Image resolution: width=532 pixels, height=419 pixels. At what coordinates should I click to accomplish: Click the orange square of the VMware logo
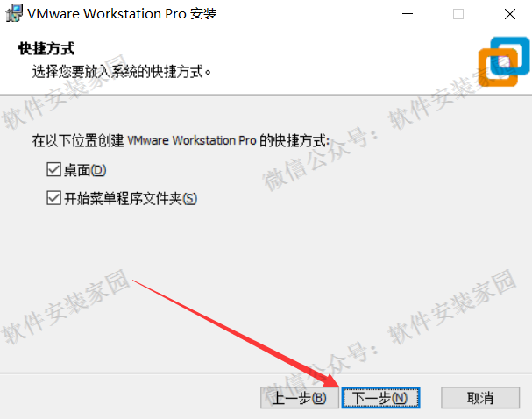[498, 67]
